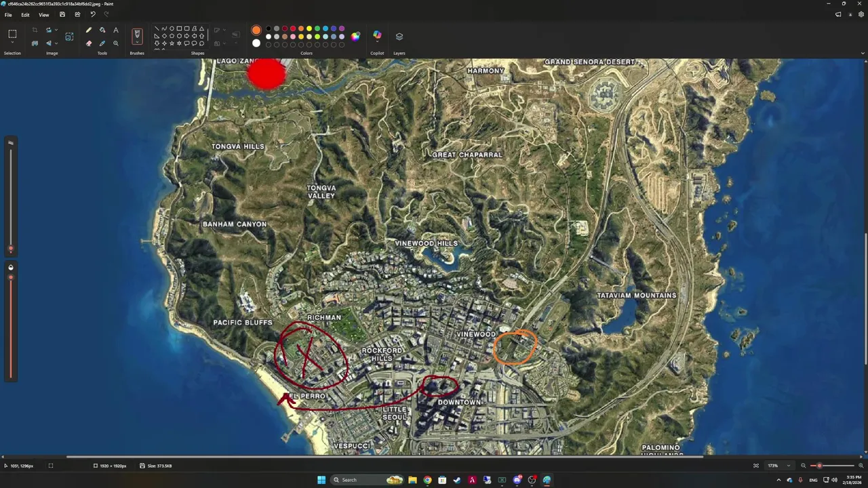Open the File menu

pyautogui.click(x=8, y=15)
